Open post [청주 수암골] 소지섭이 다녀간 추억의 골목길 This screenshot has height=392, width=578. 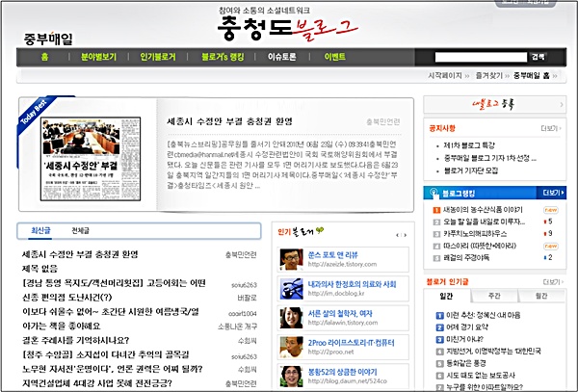pyautogui.click(x=105, y=354)
